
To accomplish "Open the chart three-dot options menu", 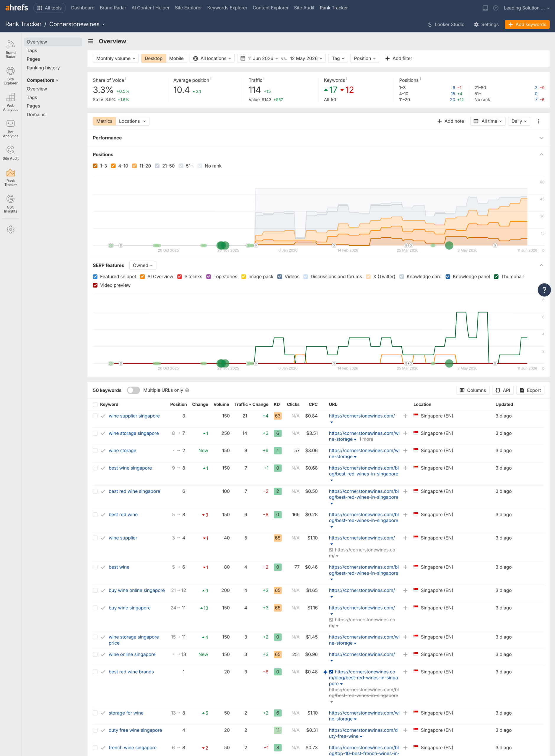I will [x=538, y=121].
